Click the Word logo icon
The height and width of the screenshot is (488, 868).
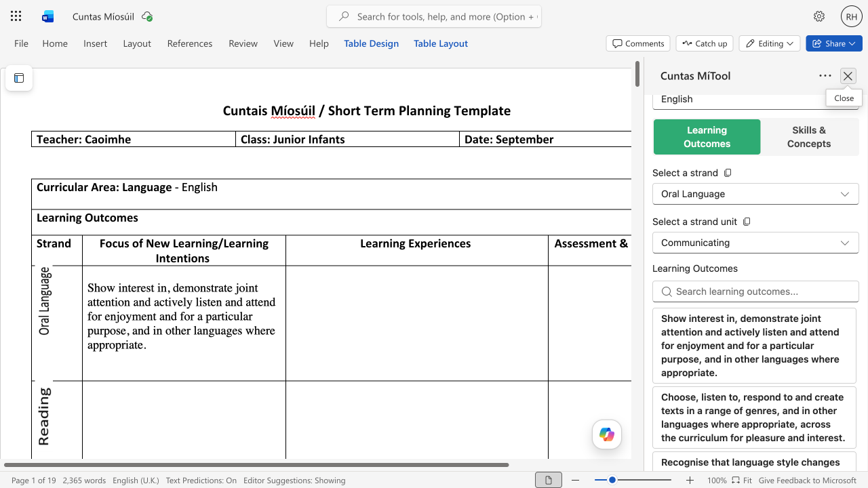[x=47, y=16]
